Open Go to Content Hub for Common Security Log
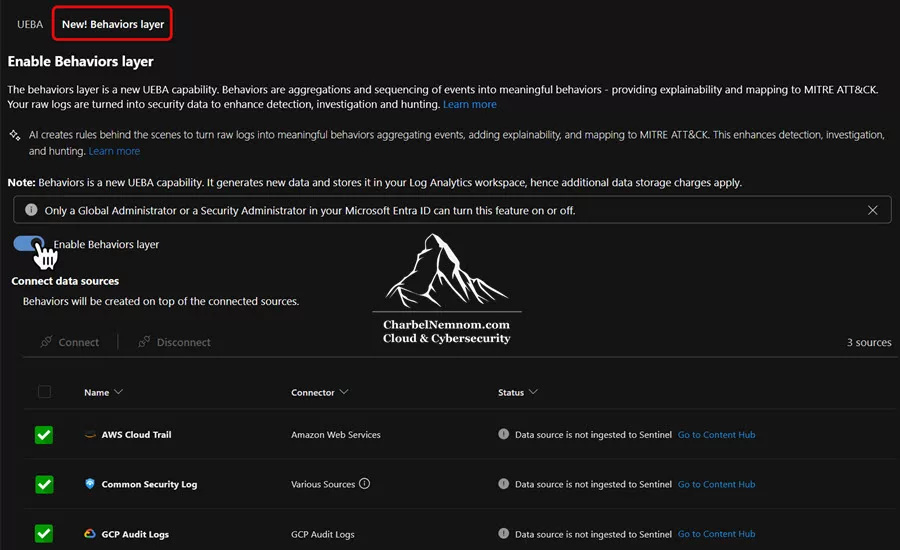 [716, 484]
